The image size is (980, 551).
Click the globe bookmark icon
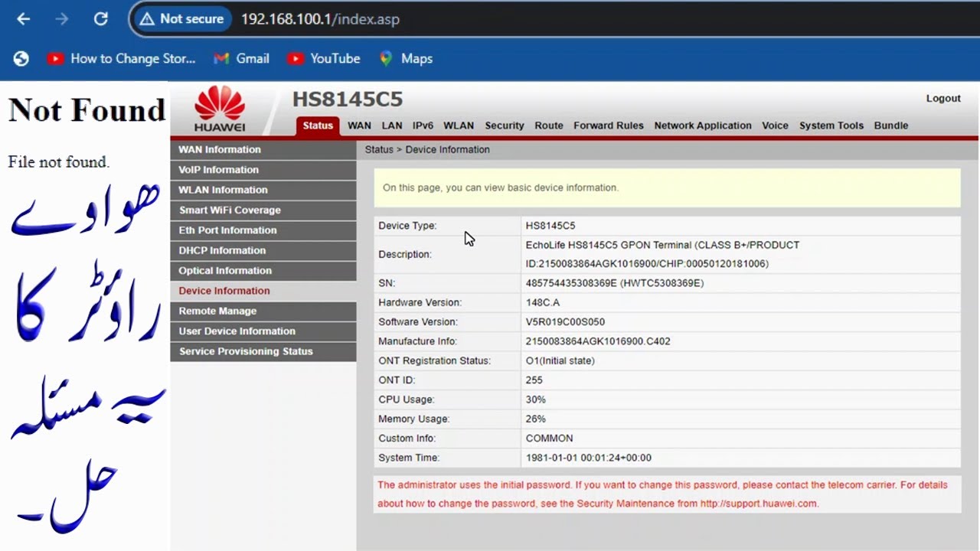[x=21, y=58]
